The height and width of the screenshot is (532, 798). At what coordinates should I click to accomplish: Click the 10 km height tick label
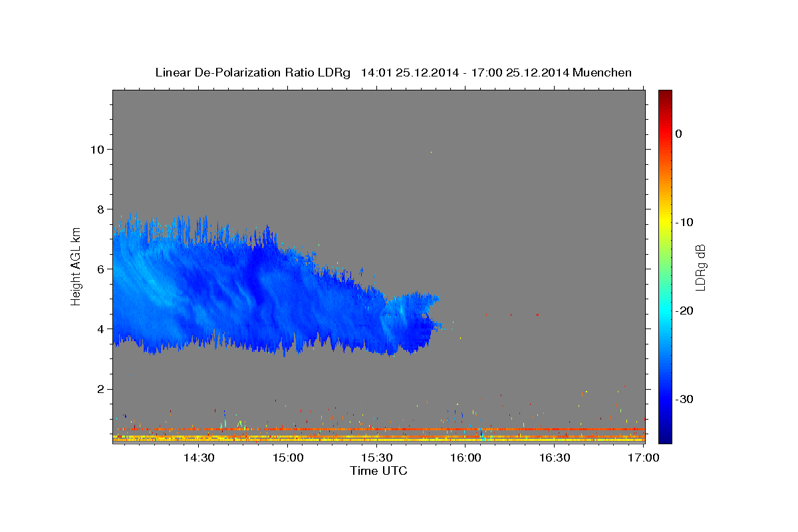coord(98,149)
